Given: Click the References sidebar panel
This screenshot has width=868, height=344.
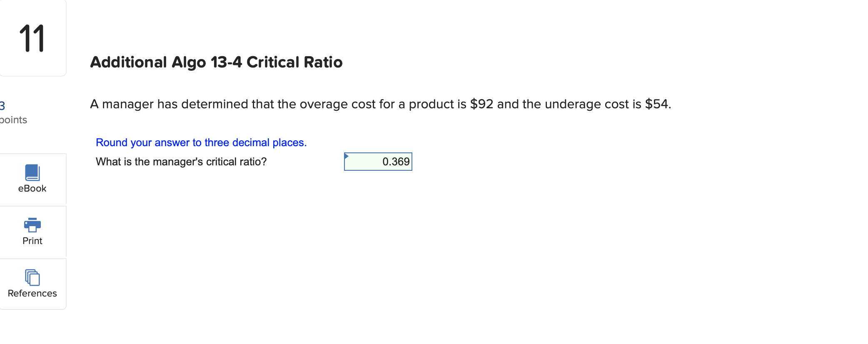Looking at the screenshot, I should point(33,284).
